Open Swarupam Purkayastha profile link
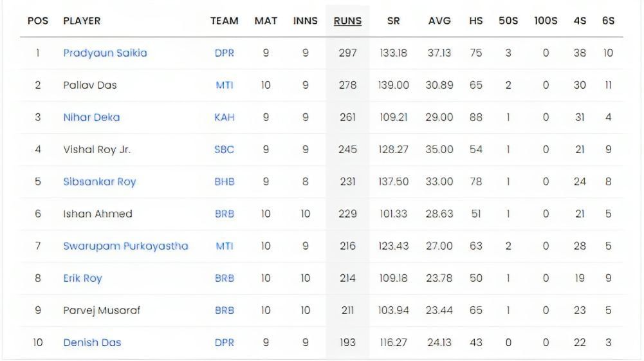The height and width of the screenshot is (361, 644). [x=125, y=246]
